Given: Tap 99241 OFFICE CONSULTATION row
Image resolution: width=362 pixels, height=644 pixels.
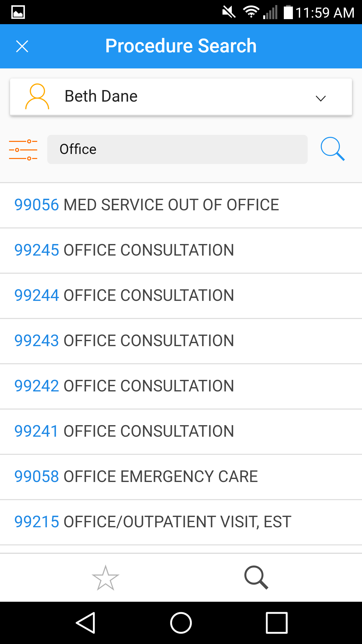Looking at the screenshot, I should coord(181,432).
